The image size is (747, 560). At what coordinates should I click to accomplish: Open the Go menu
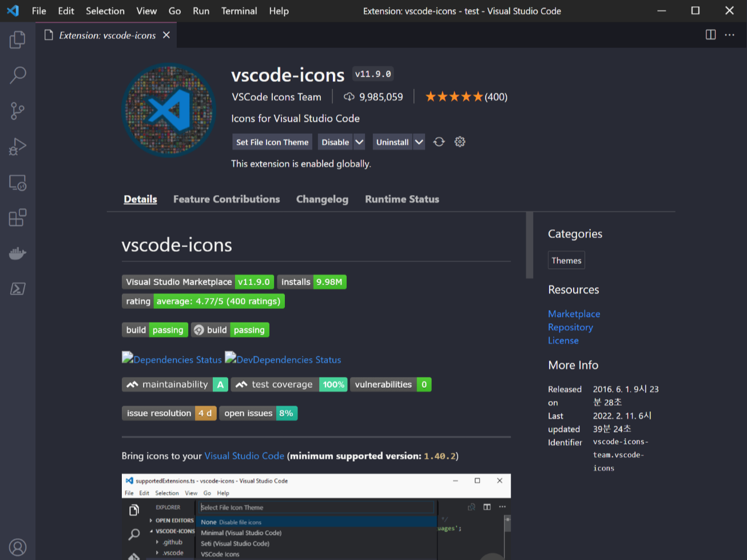[174, 11]
